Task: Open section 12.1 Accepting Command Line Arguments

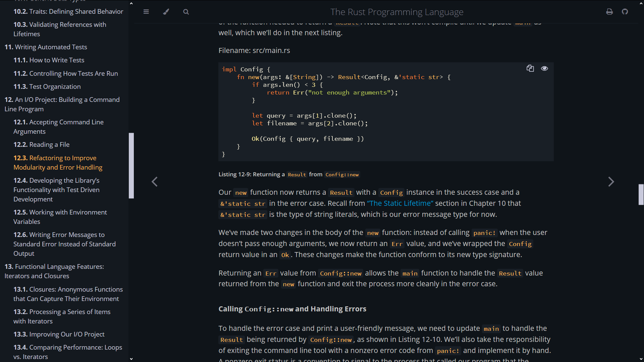Action: pyautogui.click(x=58, y=127)
